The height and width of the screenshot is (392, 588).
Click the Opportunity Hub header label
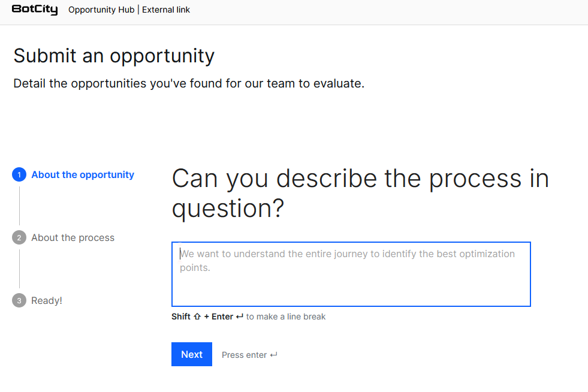click(x=101, y=10)
